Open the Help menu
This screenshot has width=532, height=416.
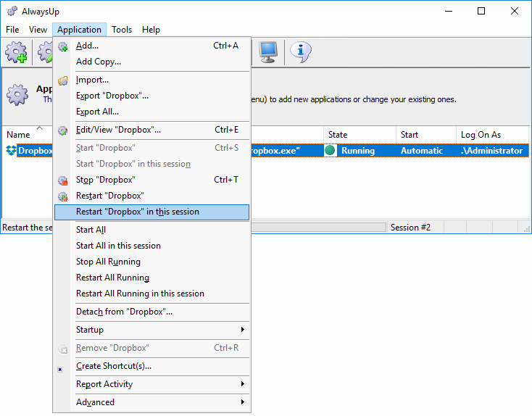click(x=151, y=30)
